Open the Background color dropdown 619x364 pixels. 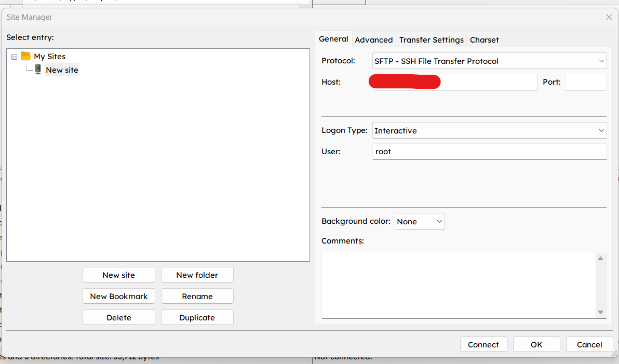[x=419, y=221]
